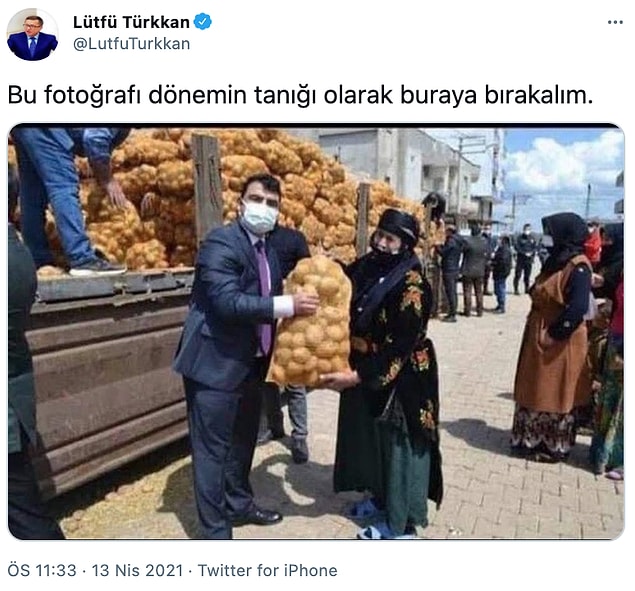Screen dimensions: 635x591
Task: Click the cloudy sky in the photo
Action: [x=563, y=170]
